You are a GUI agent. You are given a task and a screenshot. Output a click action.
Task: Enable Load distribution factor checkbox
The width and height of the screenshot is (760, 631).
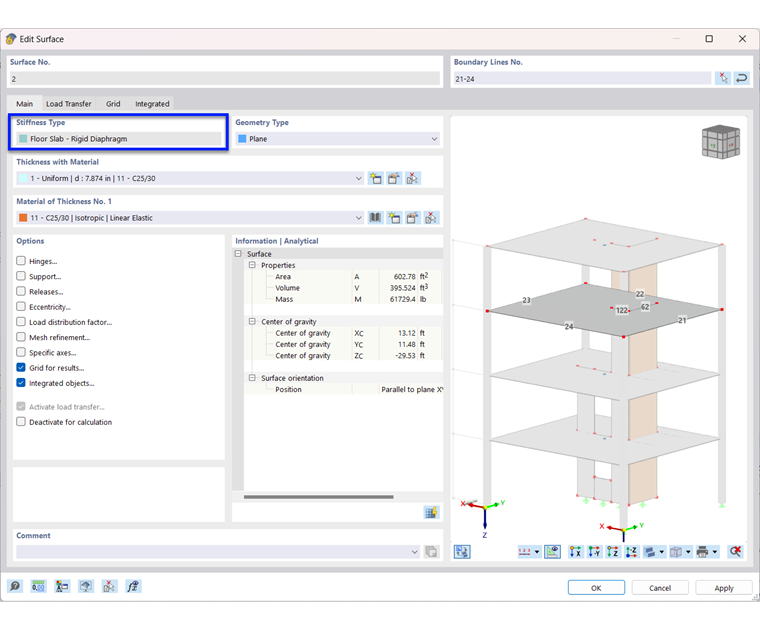[21, 322]
